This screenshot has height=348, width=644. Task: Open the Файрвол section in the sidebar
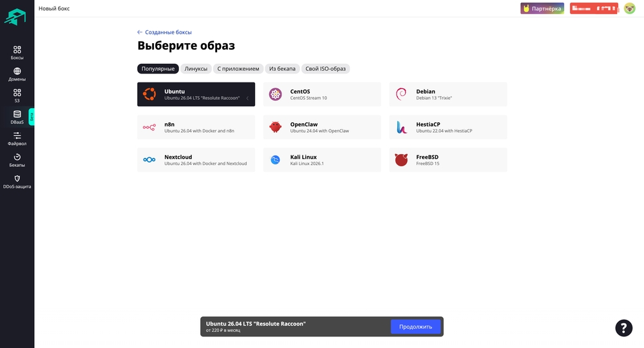pyautogui.click(x=17, y=139)
